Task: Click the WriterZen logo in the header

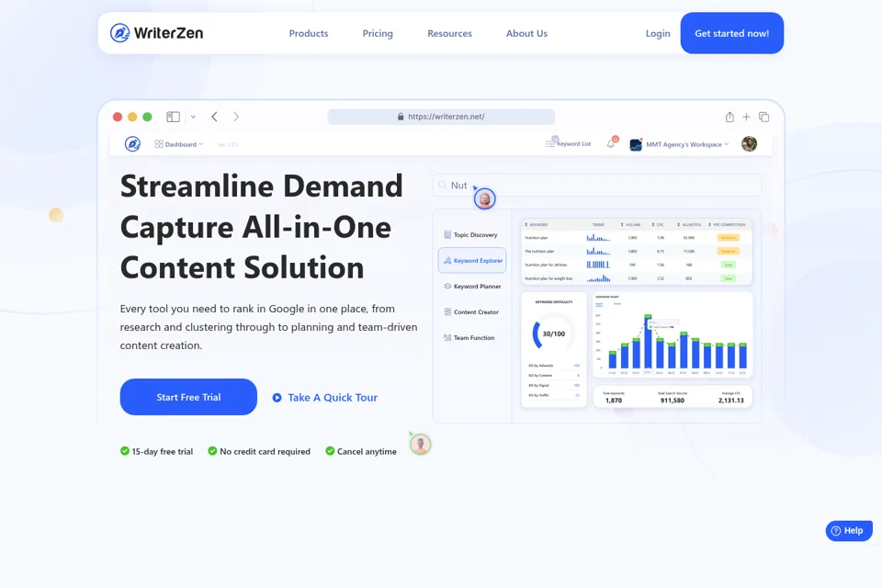Action: pos(156,33)
